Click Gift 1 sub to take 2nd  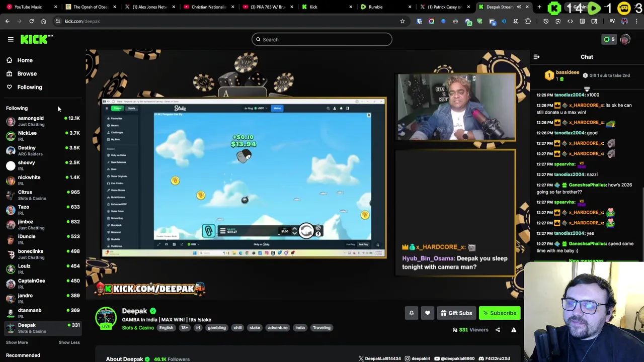tap(606, 75)
